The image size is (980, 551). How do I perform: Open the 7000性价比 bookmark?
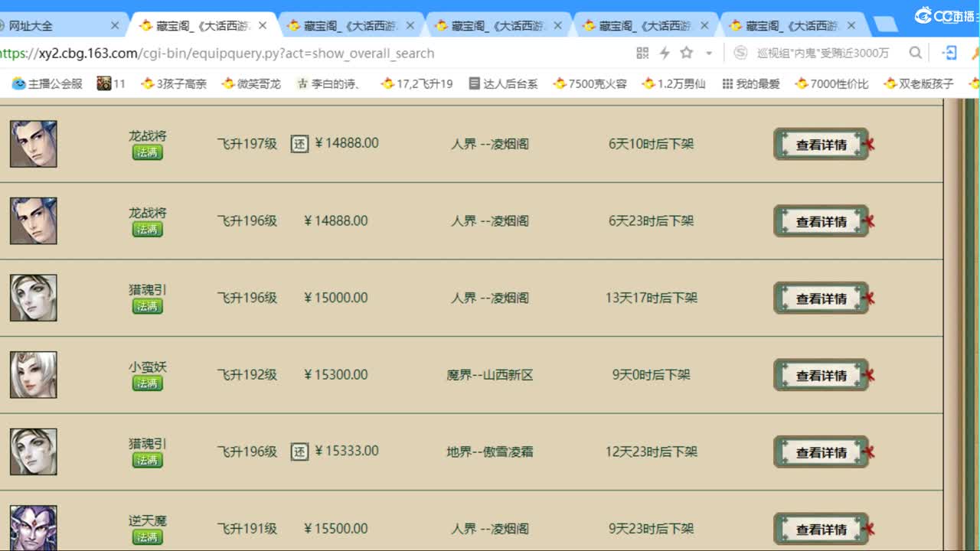[x=832, y=83]
